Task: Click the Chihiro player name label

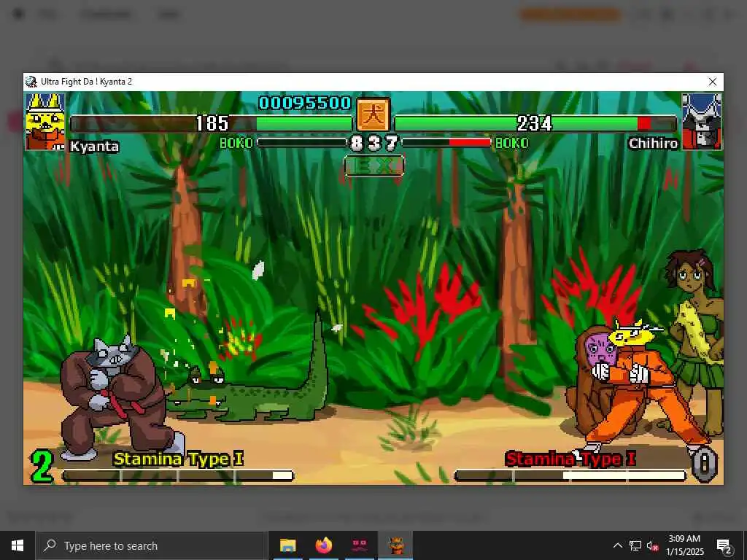Action: [653, 144]
